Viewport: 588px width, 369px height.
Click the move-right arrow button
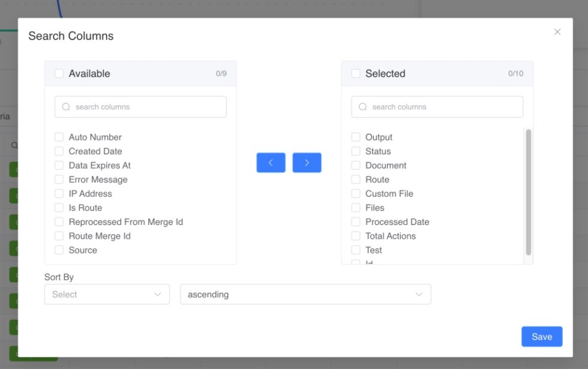[x=307, y=163]
